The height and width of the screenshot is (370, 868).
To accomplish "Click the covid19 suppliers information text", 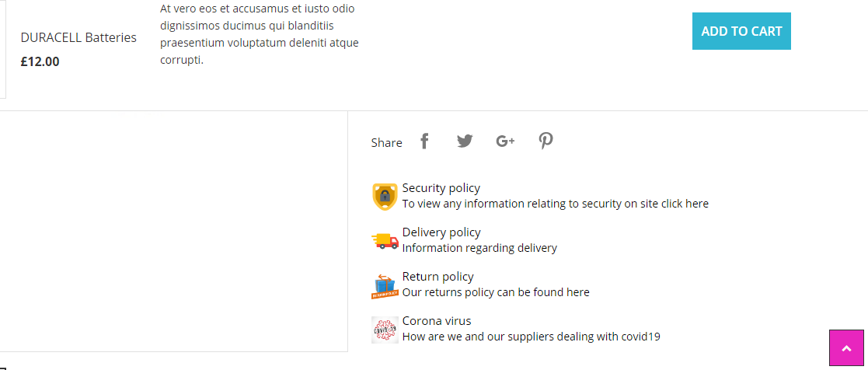I will point(531,337).
